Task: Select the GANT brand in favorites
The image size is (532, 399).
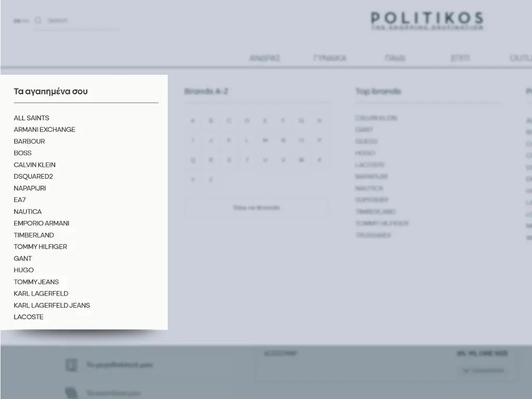Action: (23, 258)
